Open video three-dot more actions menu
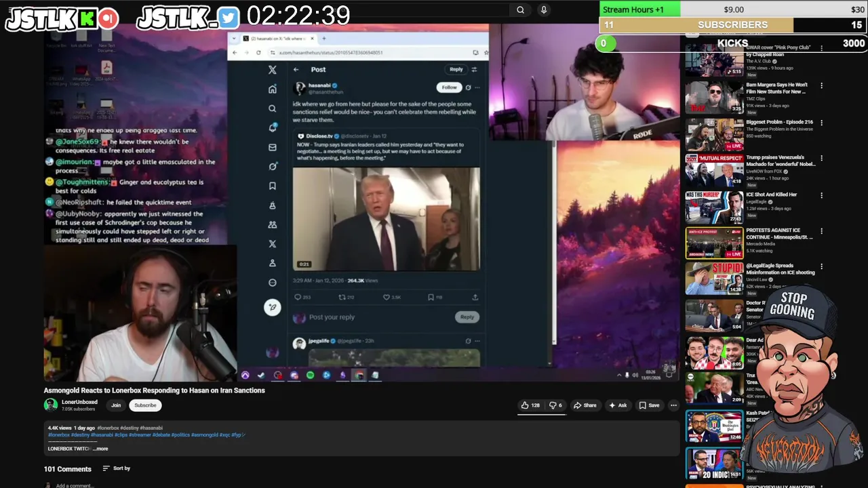The height and width of the screenshot is (488, 868). (673, 405)
